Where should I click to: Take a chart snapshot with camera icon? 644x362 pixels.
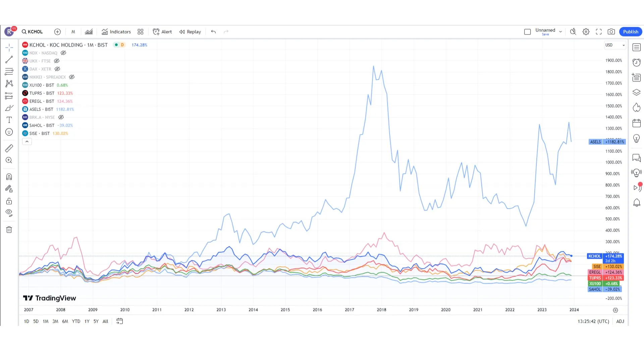point(611,32)
